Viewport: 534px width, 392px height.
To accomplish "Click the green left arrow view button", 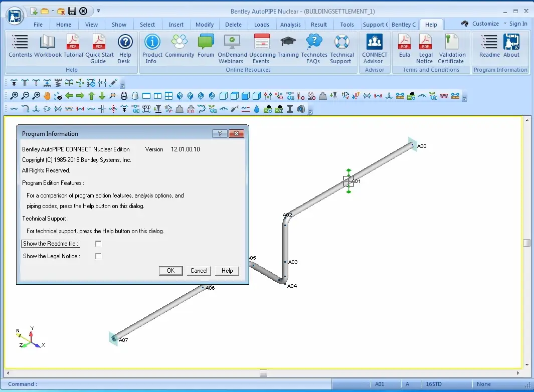I will (69, 96).
